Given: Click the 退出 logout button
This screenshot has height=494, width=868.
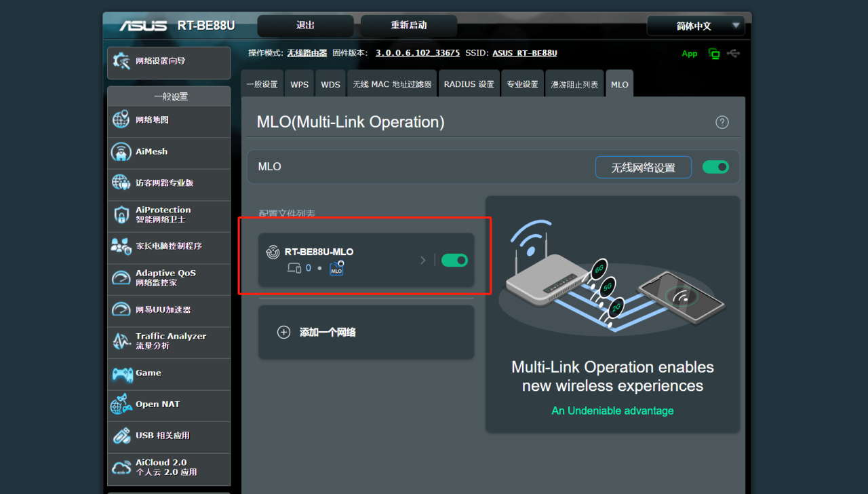Looking at the screenshot, I should point(306,26).
